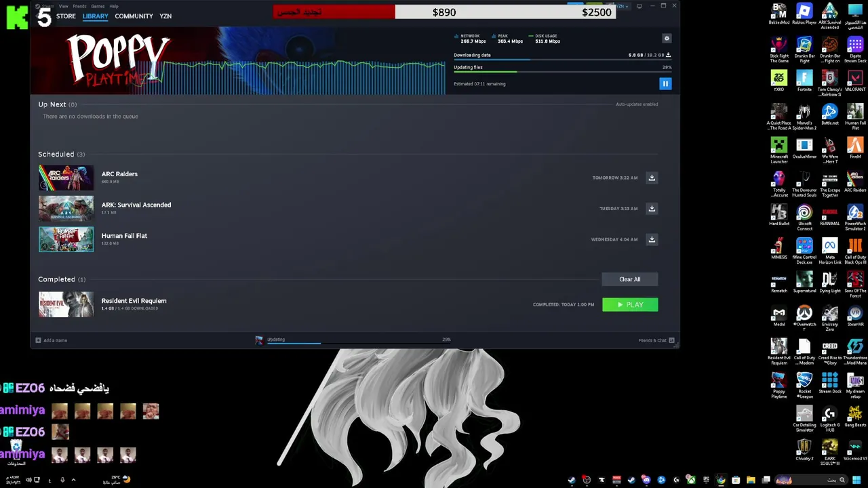
Task: Open Rocket League desktop shortcut
Action: 804,386
